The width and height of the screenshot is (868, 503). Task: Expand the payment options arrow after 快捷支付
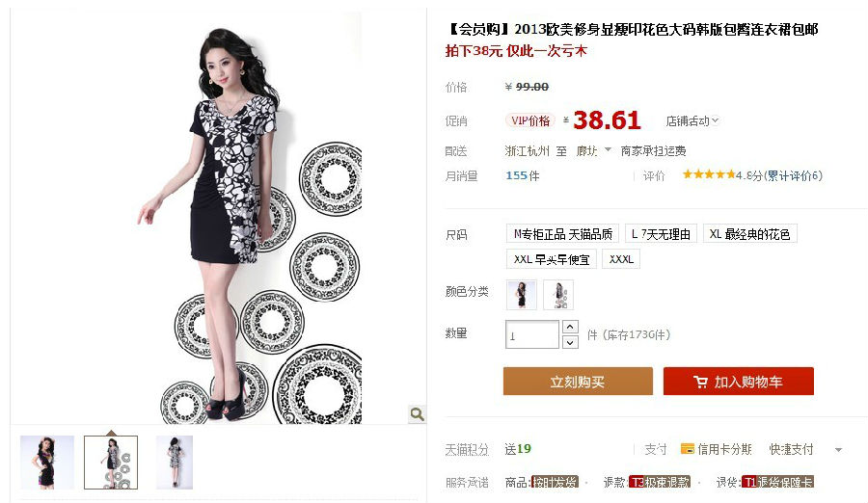[838, 450]
